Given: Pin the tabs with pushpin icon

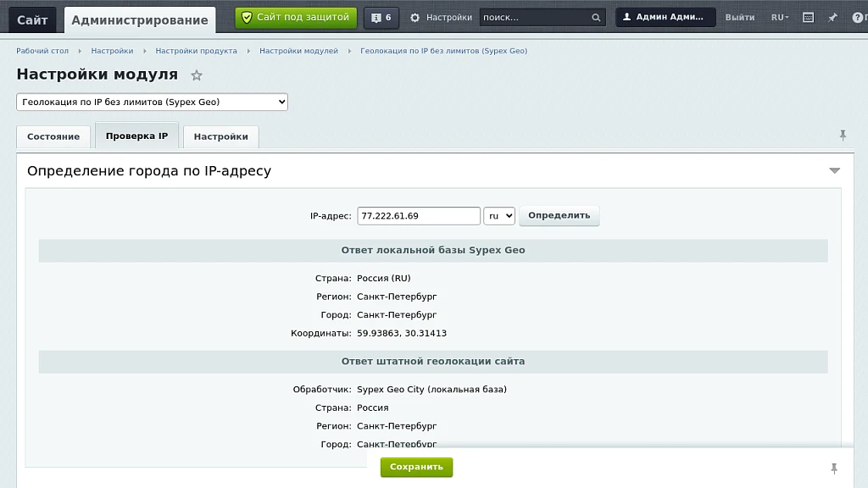Looking at the screenshot, I should coord(843,135).
